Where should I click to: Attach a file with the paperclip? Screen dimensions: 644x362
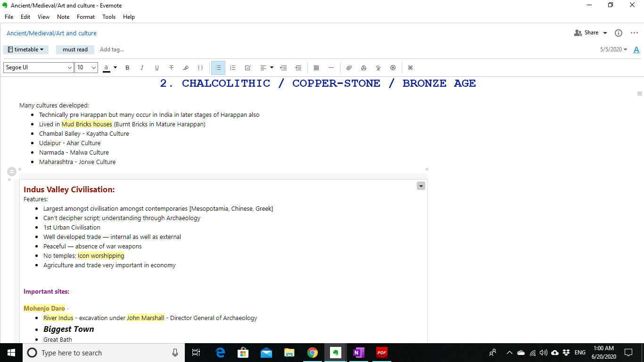point(349,68)
